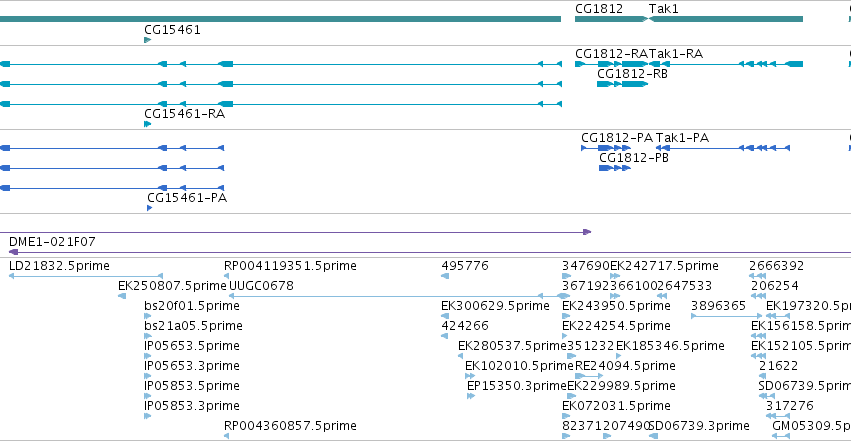Select the 317276 feature label
Screen dimensions: 851x441
tap(790, 406)
